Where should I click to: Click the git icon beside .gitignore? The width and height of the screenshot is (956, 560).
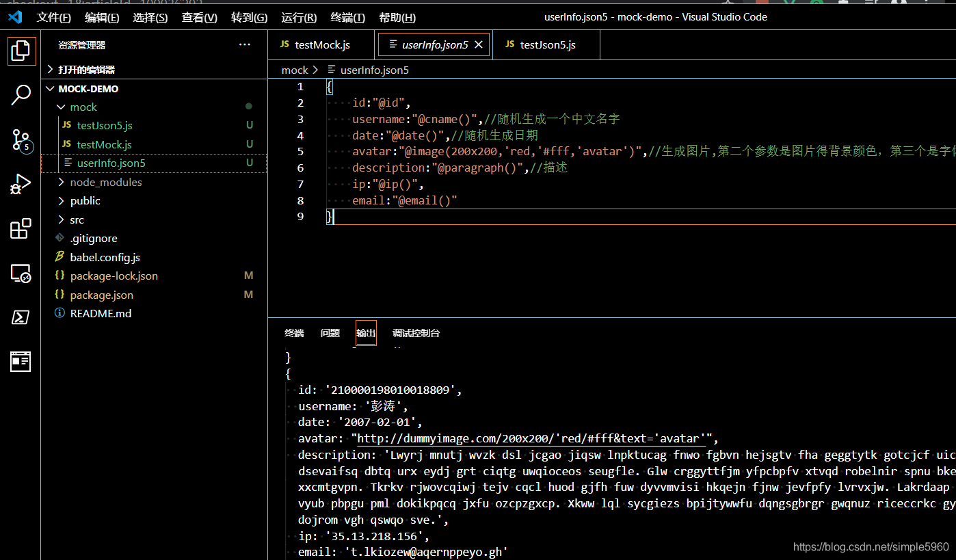coord(59,238)
